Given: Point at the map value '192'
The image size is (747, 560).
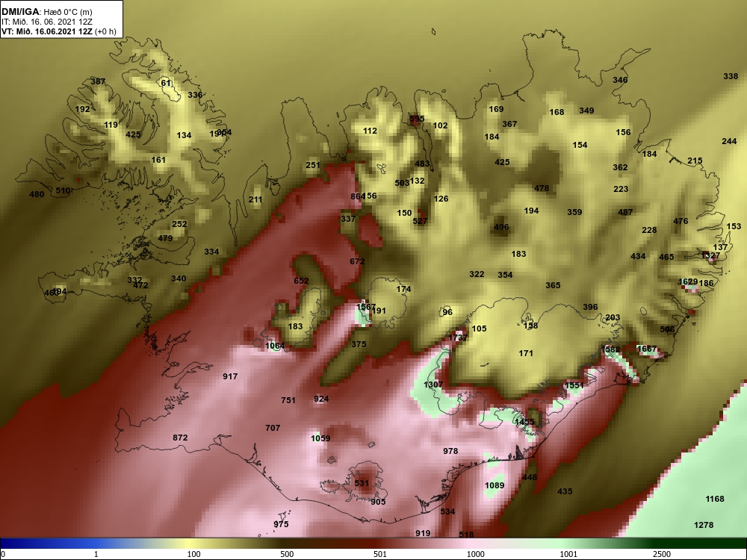Looking at the screenshot, I should (x=82, y=109).
